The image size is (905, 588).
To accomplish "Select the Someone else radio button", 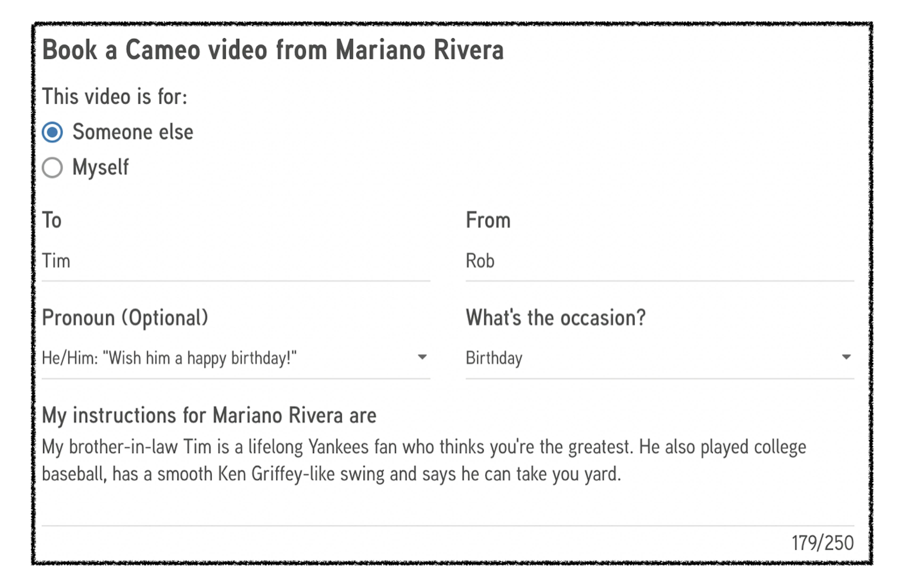I will pos(52,132).
